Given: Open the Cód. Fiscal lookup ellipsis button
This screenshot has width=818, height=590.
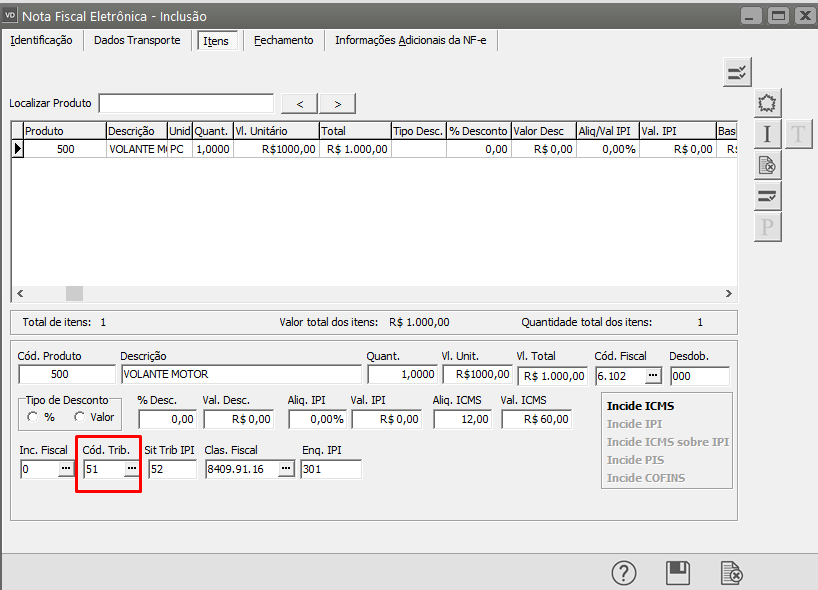Looking at the screenshot, I should [652, 375].
